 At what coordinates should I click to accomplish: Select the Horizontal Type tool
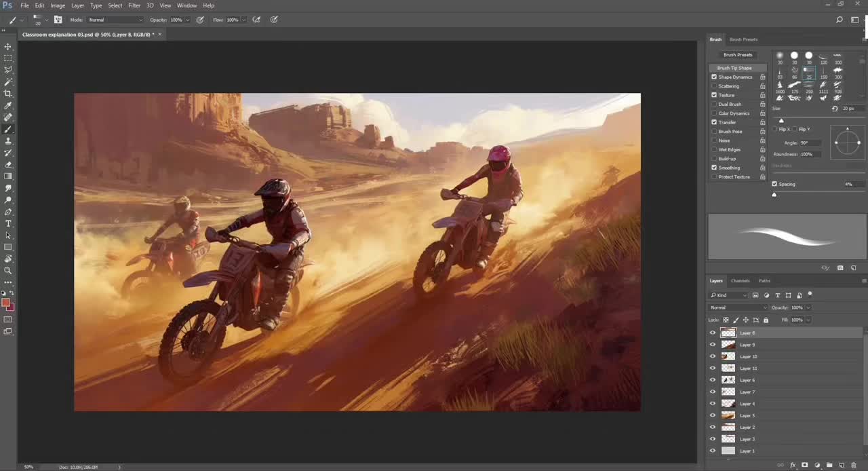click(x=8, y=223)
